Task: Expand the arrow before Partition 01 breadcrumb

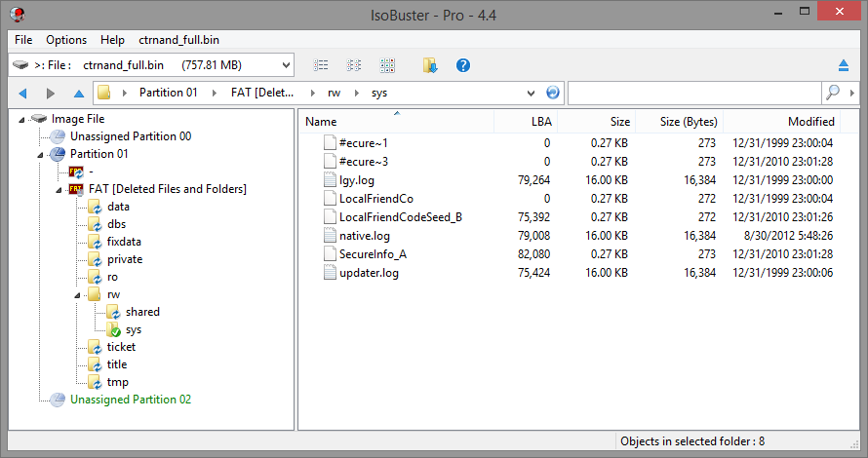Action: [x=125, y=93]
